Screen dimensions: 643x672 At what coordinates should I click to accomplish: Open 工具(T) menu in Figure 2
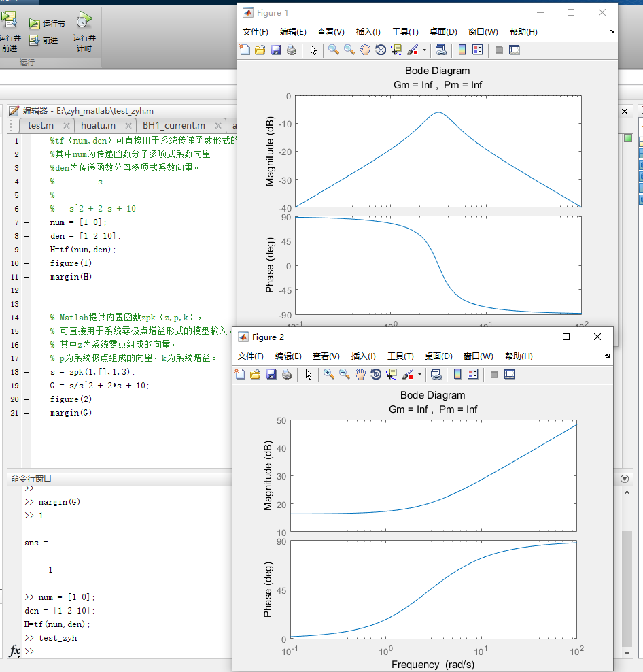[400, 356]
